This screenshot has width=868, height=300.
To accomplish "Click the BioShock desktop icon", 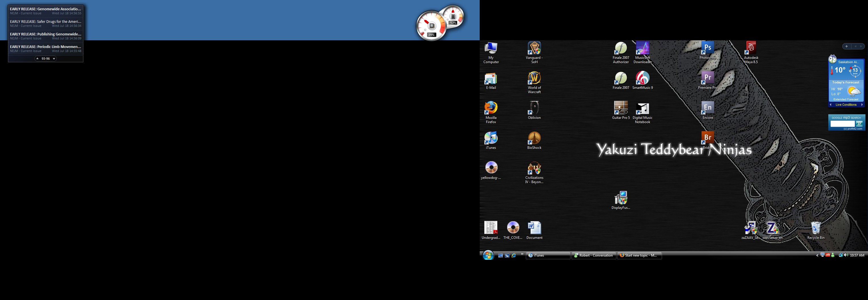I will (x=534, y=139).
